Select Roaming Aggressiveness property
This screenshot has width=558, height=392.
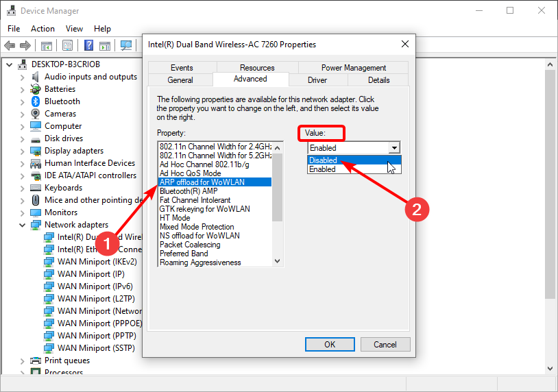215,262
